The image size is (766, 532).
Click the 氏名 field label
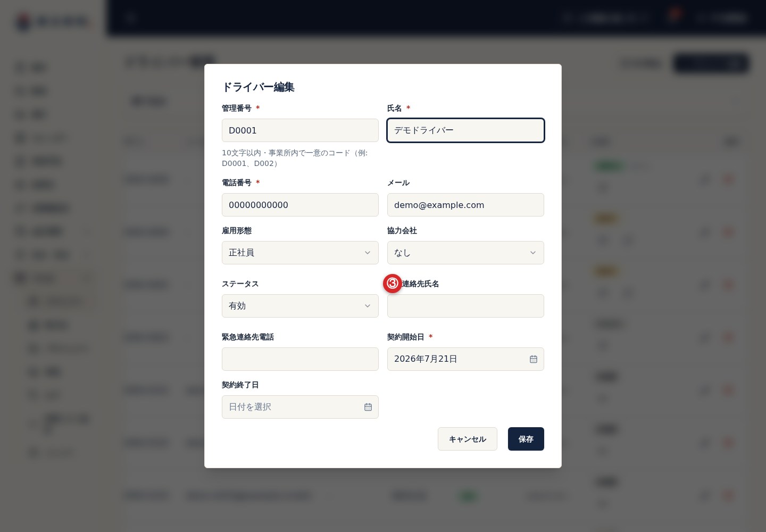click(395, 108)
